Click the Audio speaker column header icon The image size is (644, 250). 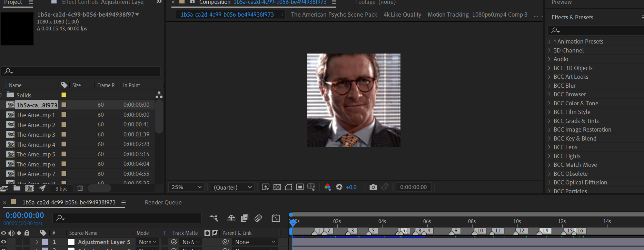click(x=11, y=233)
